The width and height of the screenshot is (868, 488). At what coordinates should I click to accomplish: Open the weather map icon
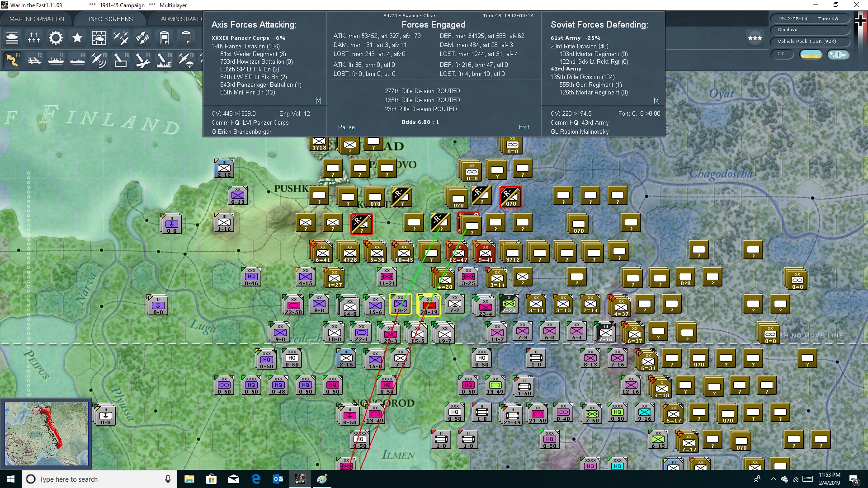tap(99, 38)
